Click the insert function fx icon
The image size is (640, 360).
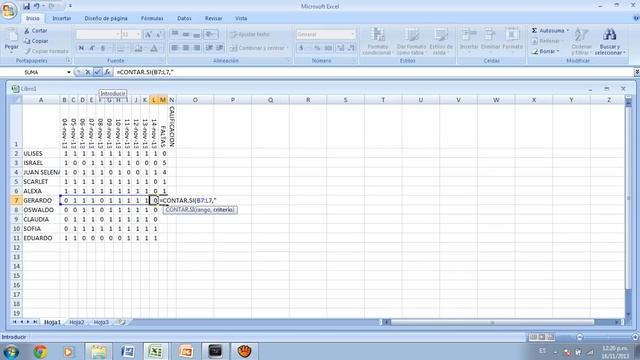click(107, 72)
